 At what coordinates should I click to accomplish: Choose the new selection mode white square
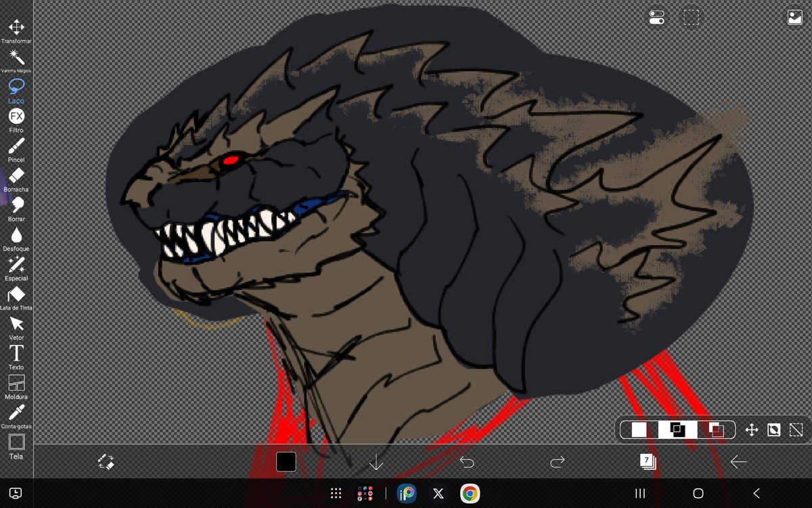639,429
